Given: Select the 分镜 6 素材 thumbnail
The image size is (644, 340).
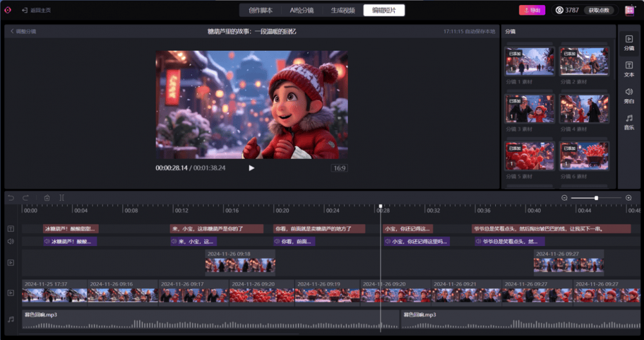Looking at the screenshot, I should [x=584, y=156].
